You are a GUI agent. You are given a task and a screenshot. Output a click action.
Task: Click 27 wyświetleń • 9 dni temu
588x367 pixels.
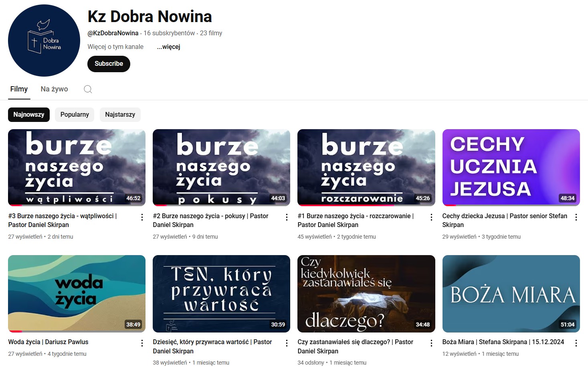[x=185, y=237]
